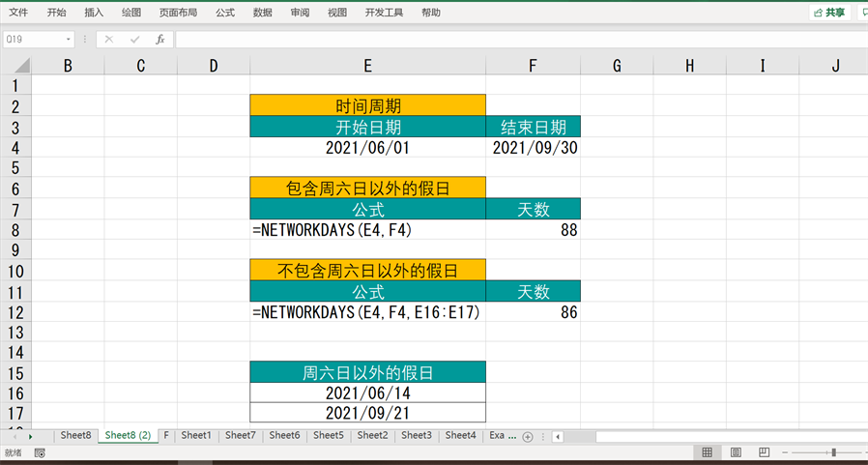Click the Insert Function fx icon
The height and width of the screenshot is (465, 868).
160,40
